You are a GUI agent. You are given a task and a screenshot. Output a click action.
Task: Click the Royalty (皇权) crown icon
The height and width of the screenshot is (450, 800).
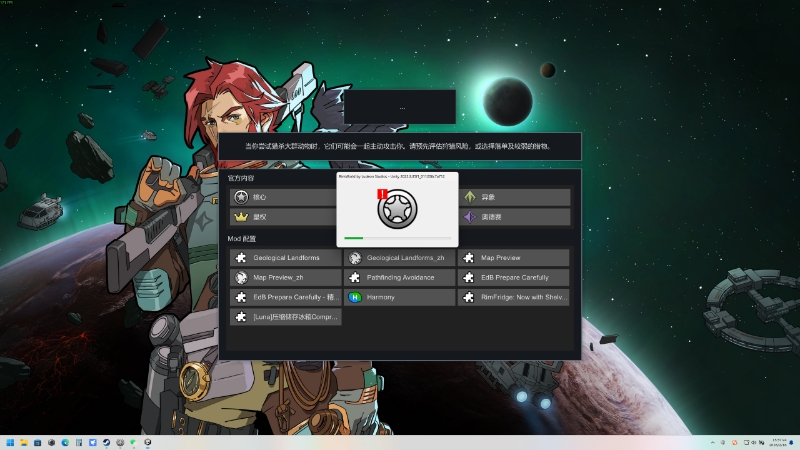[240, 217]
